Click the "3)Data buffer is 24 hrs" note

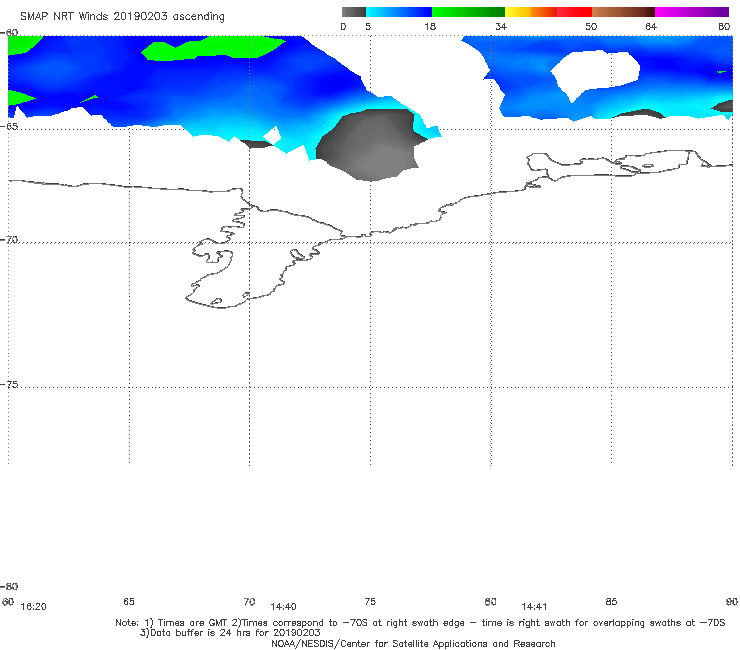tap(230, 633)
